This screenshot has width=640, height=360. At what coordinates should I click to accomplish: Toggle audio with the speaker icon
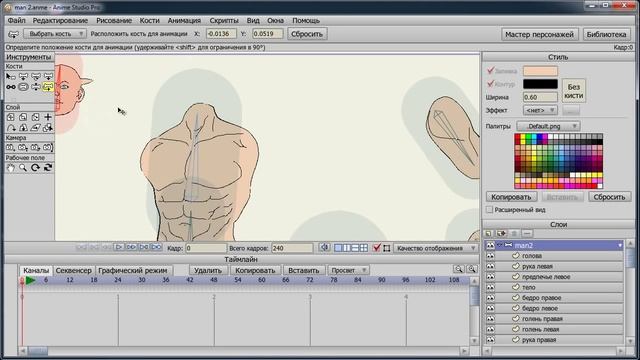(324, 247)
